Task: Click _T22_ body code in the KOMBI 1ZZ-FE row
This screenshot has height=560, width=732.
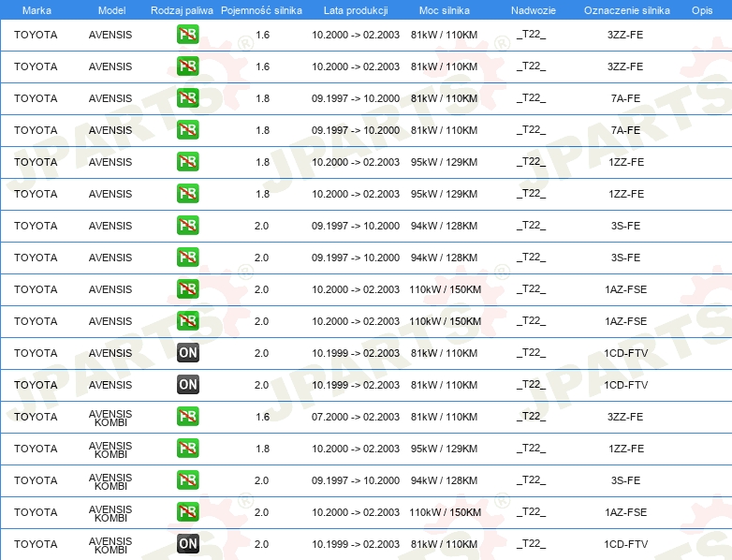Action: [x=532, y=448]
